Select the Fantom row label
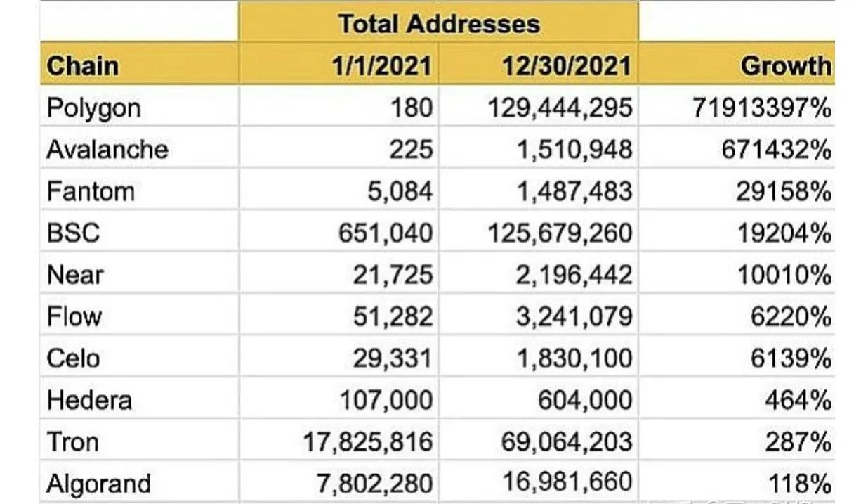 pyautogui.click(x=91, y=191)
